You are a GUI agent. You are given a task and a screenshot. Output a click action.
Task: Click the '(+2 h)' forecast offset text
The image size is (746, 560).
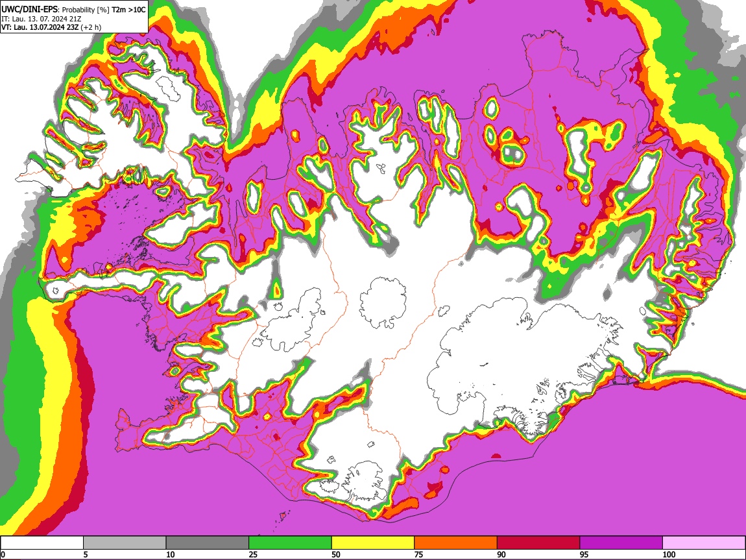click(x=91, y=27)
